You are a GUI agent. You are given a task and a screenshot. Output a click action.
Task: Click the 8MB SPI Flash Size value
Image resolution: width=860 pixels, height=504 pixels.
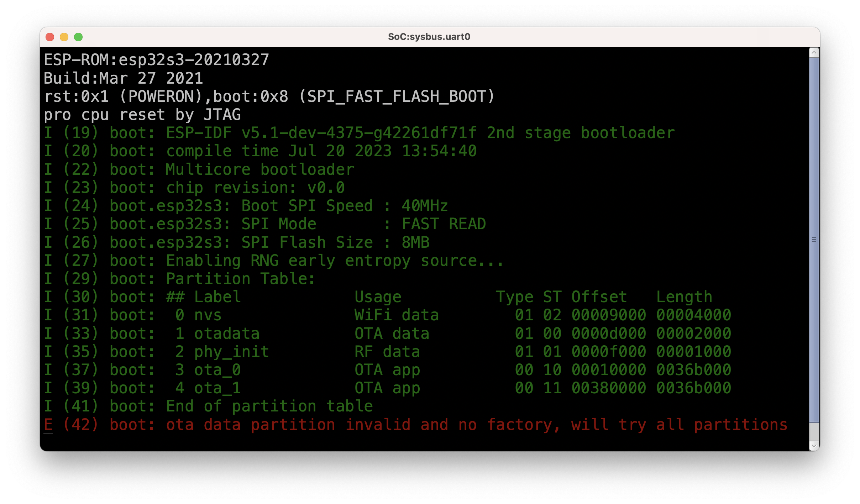coord(415,242)
